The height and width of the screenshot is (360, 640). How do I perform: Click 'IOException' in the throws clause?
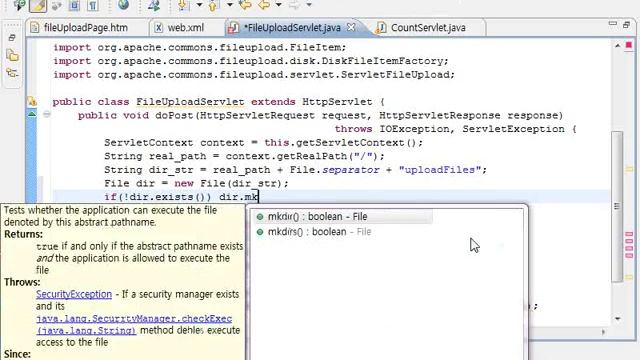click(414, 129)
